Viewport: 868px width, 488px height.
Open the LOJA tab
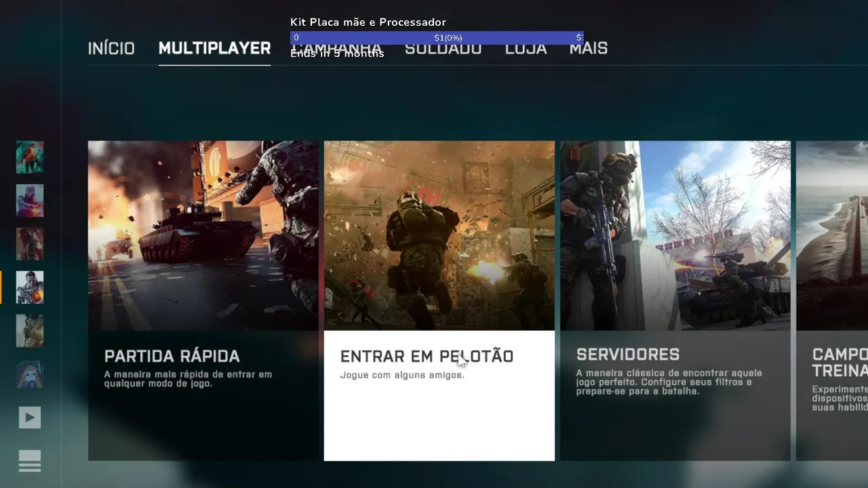(526, 48)
